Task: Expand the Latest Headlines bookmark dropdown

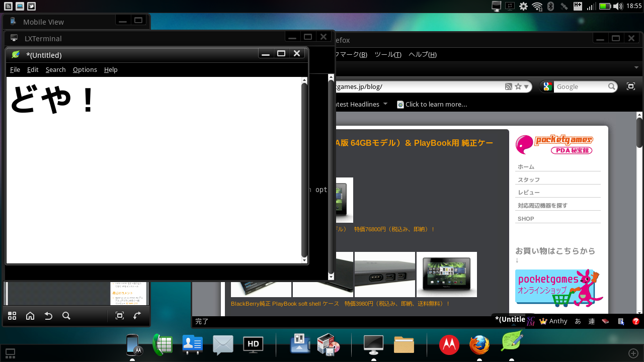Action: [x=385, y=104]
